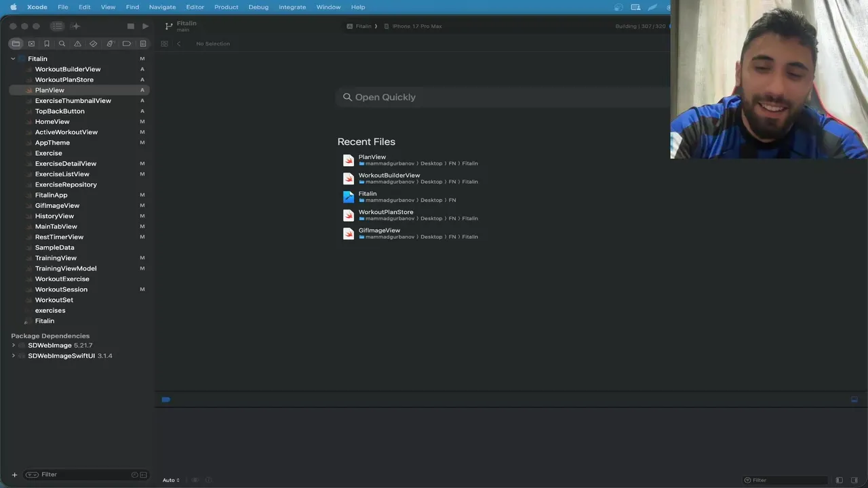
Task: Click the console Filter field
Action: [787, 480]
